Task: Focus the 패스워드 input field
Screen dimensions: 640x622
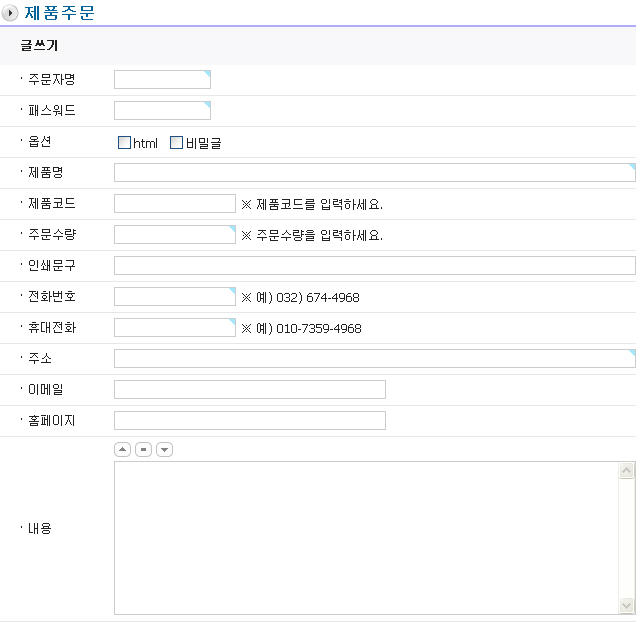Action: pyautogui.click(x=162, y=111)
